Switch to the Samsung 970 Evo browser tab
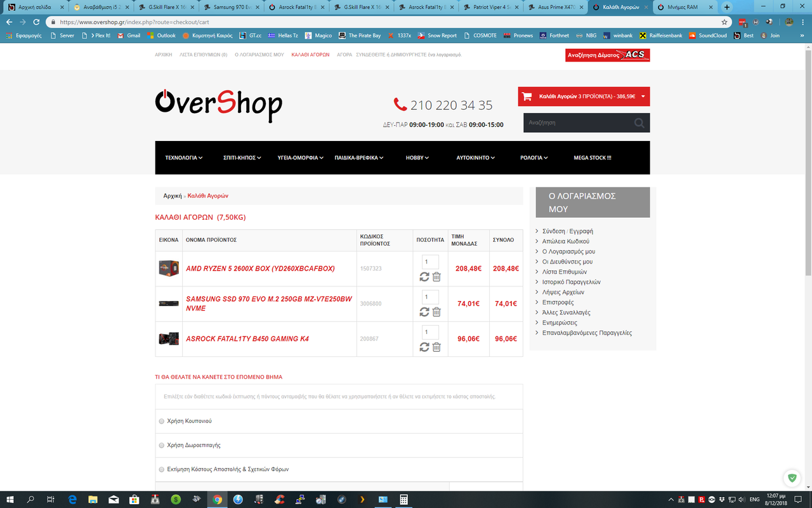 [232, 7]
